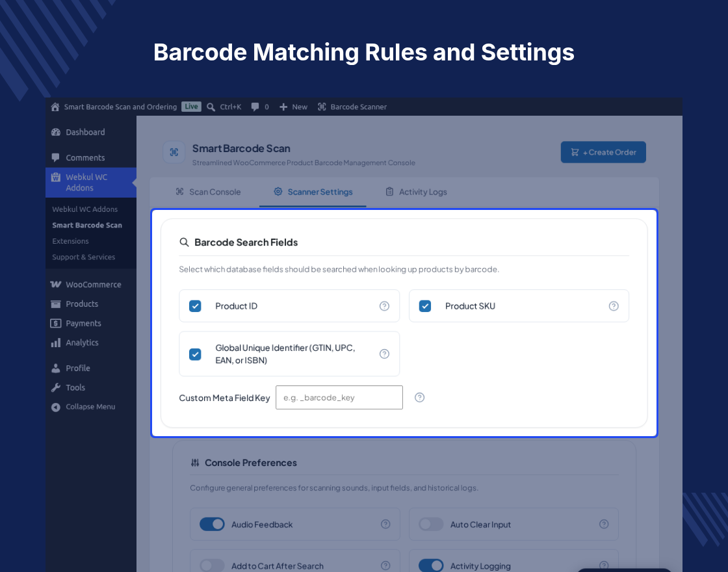Open comments bubble in admin bar
Viewport: 728px width, 572px height.
coord(255,107)
